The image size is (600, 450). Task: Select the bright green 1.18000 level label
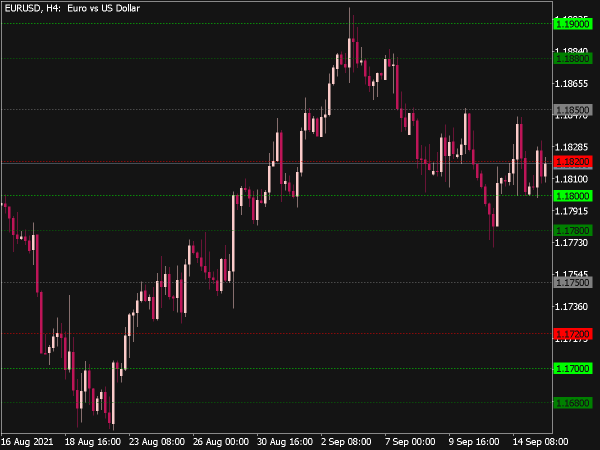point(573,196)
